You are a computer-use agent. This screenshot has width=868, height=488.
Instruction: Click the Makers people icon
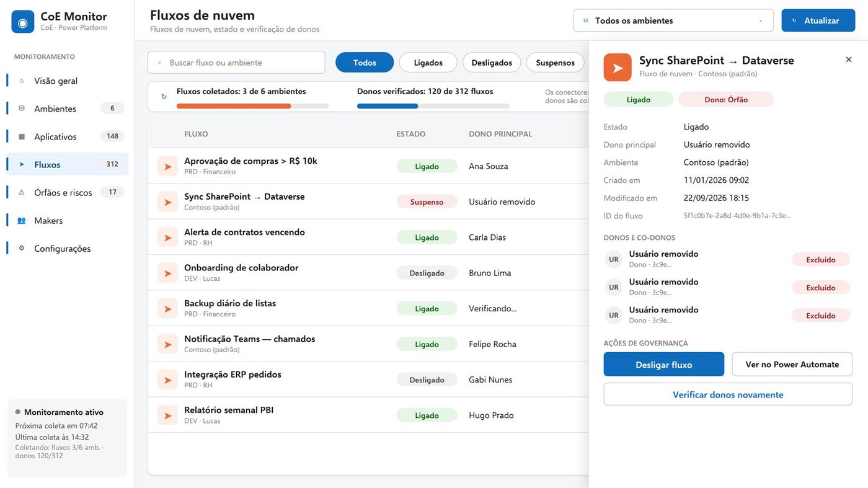tap(22, 220)
